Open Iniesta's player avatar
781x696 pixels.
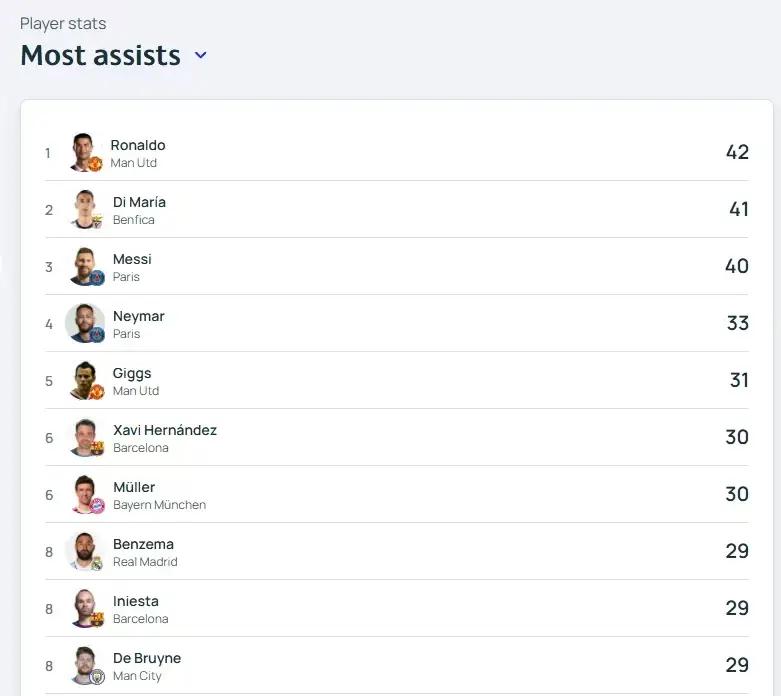tap(85, 608)
